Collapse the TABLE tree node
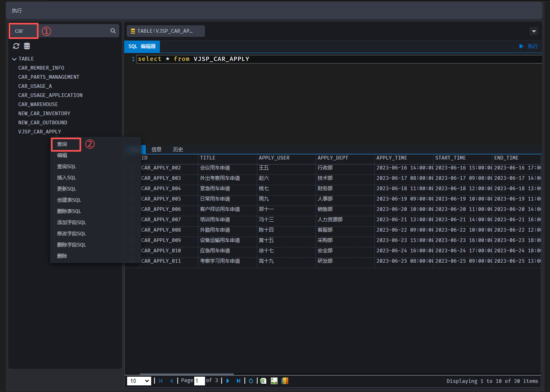The height and width of the screenshot is (392, 550). 14,59
